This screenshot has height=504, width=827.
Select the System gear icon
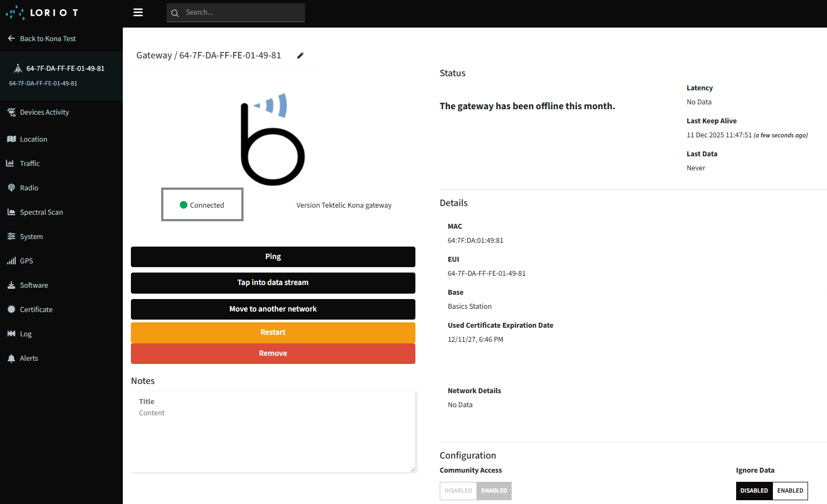tap(11, 236)
